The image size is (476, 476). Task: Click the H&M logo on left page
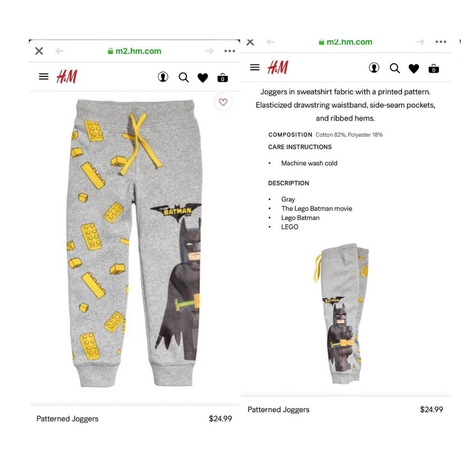click(x=67, y=77)
